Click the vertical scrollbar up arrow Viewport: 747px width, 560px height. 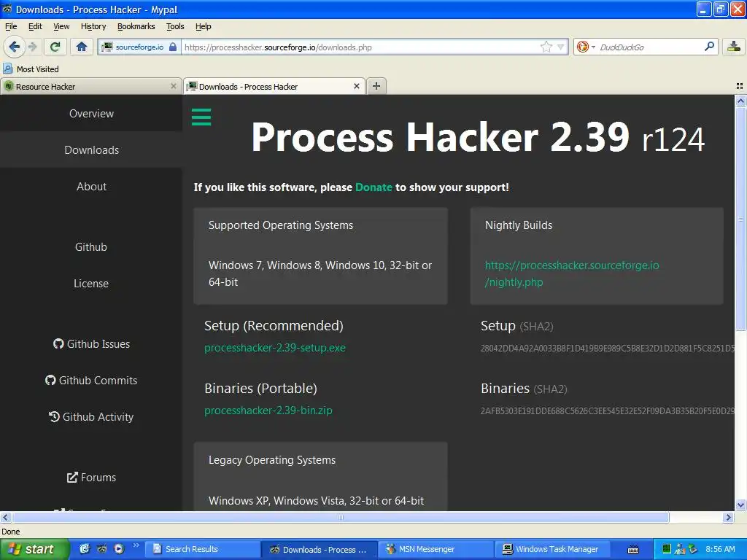click(740, 101)
